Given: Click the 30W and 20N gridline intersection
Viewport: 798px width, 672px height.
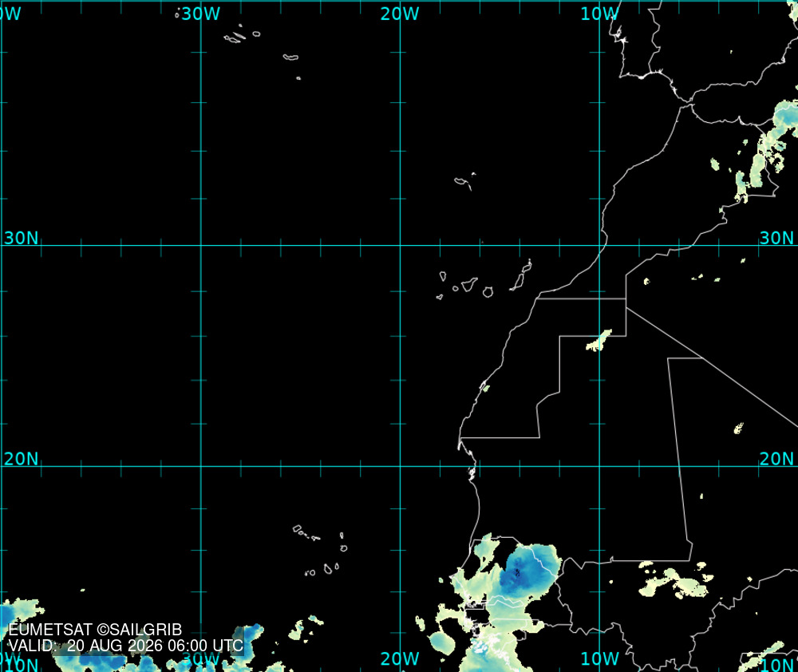Looking at the screenshot, I should pyautogui.click(x=201, y=466).
